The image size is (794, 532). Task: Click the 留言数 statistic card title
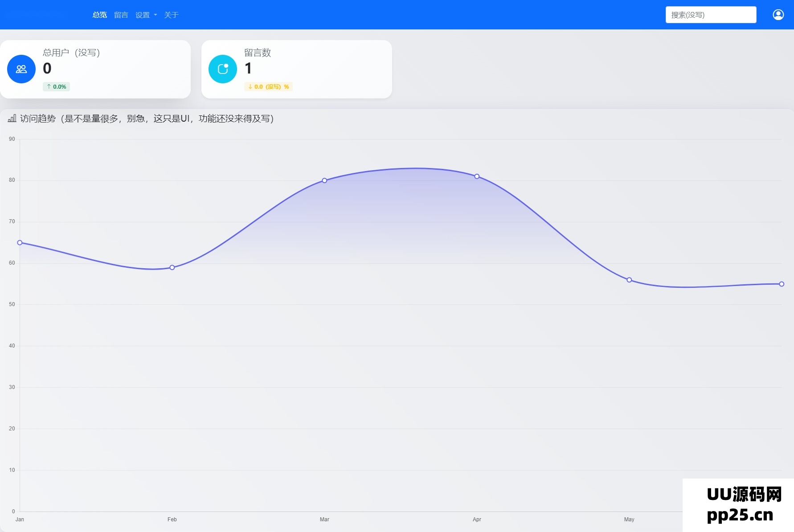258,53
